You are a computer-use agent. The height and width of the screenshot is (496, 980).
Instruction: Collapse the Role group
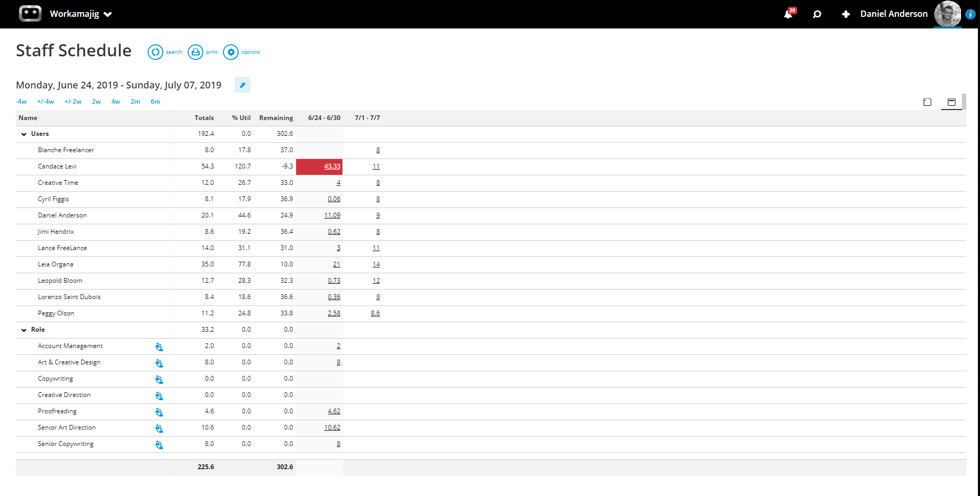pyautogui.click(x=24, y=330)
